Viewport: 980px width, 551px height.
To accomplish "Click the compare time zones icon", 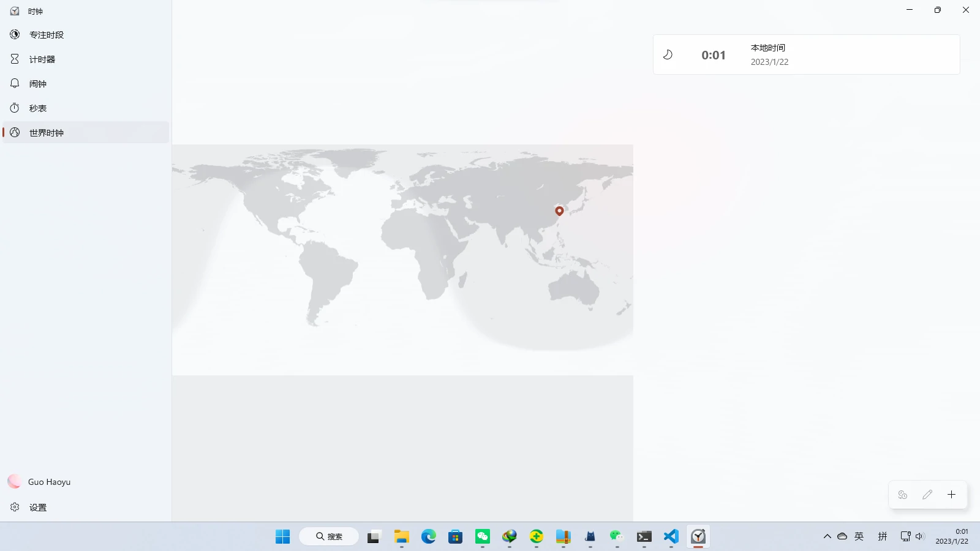I will [x=903, y=495].
